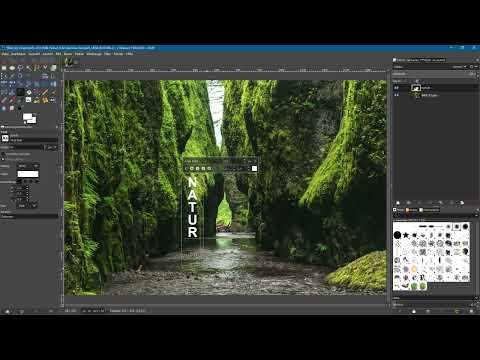This screenshot has height=360, width=480.
Task: Select the Eraser tool
Action: pos(4,100)
